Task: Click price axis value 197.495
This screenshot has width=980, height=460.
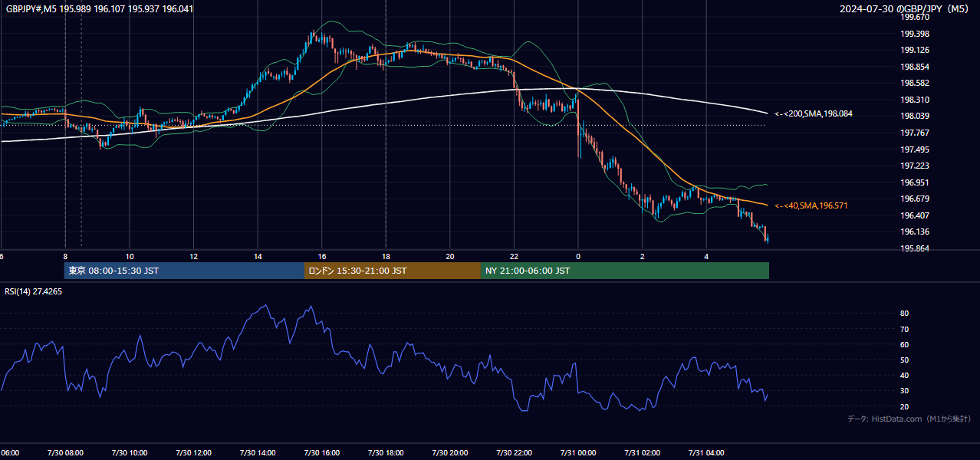Action: click(915, 149)
